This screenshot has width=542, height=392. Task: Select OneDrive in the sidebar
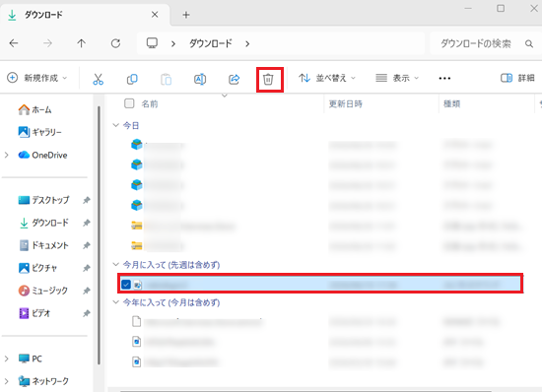[x=42, y=155]
